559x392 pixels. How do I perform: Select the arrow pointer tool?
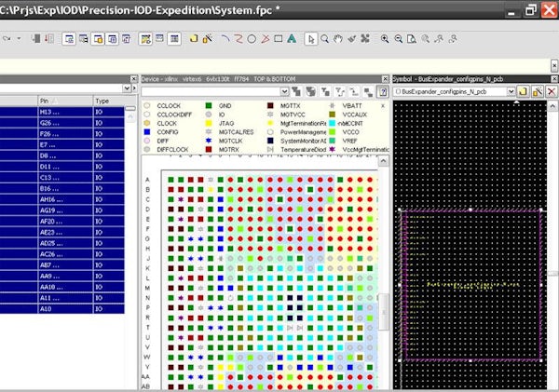(312, 39)
